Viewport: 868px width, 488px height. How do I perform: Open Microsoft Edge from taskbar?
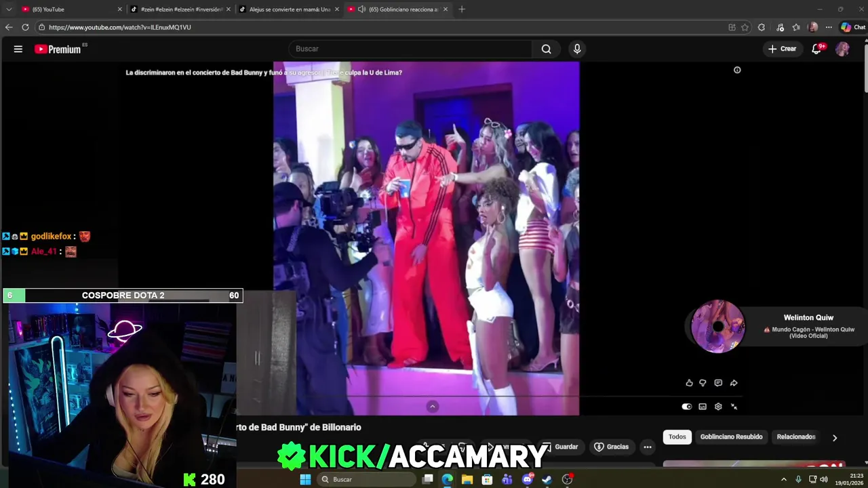[447, 479]
